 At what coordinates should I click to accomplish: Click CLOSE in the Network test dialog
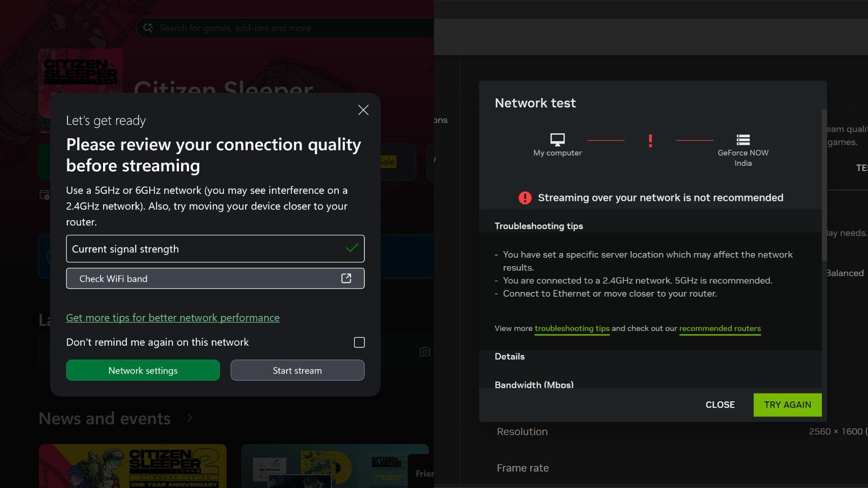click(720, 404)
